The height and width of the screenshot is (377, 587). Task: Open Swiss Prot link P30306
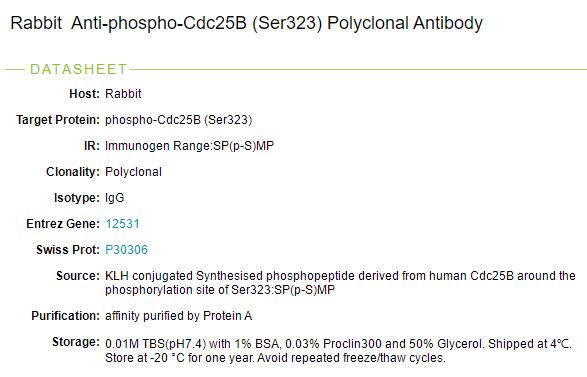tap(127, 250)
